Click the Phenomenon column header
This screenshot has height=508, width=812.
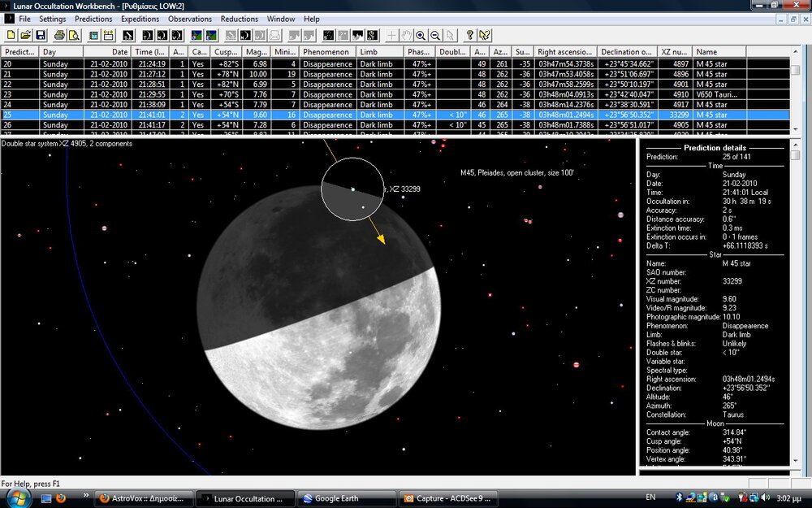point(327,52)
